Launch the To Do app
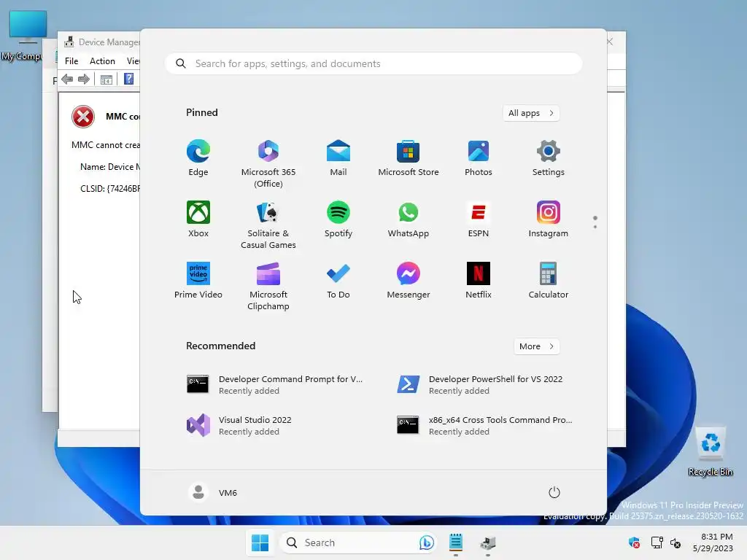The width and height of the screenshot is (747, 560). [338, 280]
